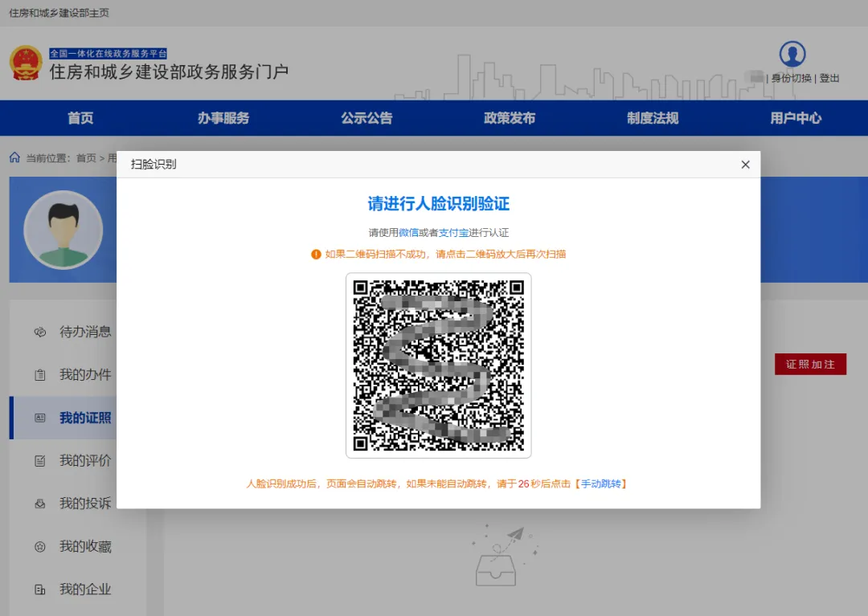The image size is (868, 616).
Task: Click the national emblem logo
Action: pos(26,63)
